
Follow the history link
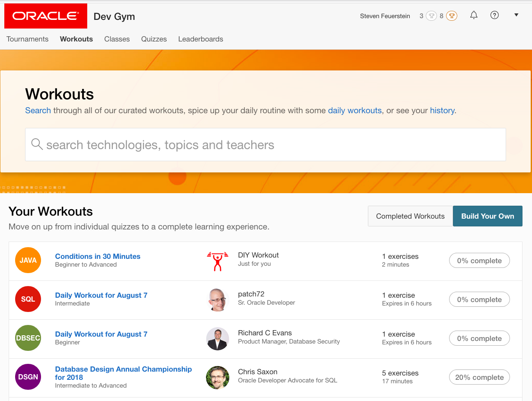coord(442,110)
